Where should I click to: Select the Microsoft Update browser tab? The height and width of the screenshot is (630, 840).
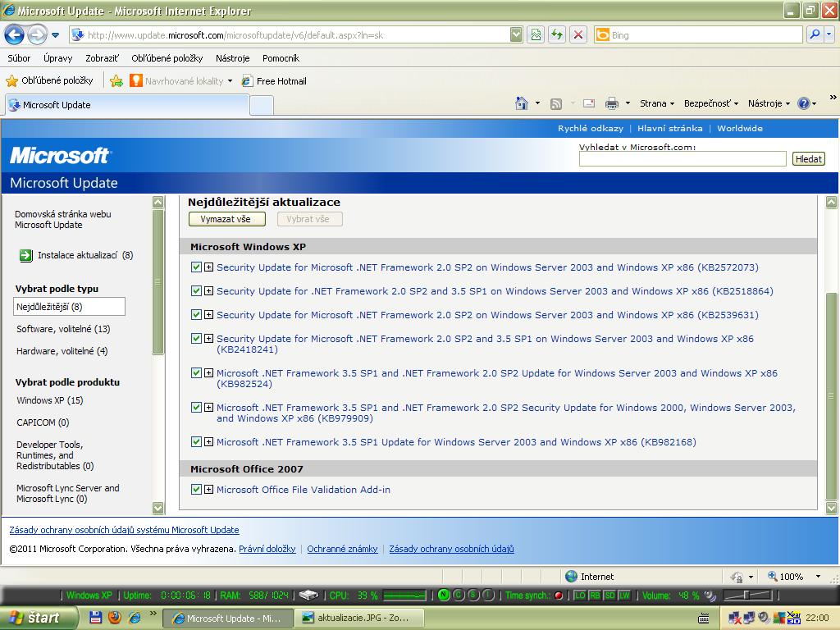pyautogui.click(x=127, y=105)
